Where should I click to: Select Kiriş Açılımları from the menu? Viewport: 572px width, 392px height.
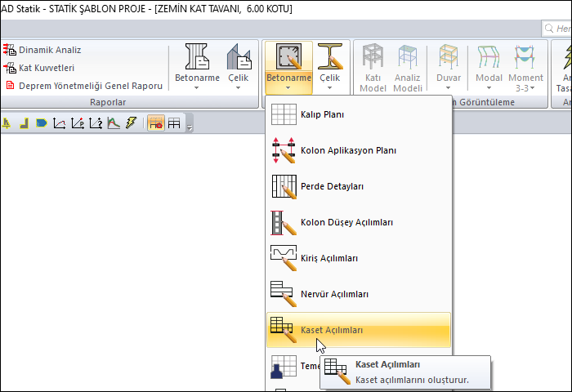coord(359,258)
